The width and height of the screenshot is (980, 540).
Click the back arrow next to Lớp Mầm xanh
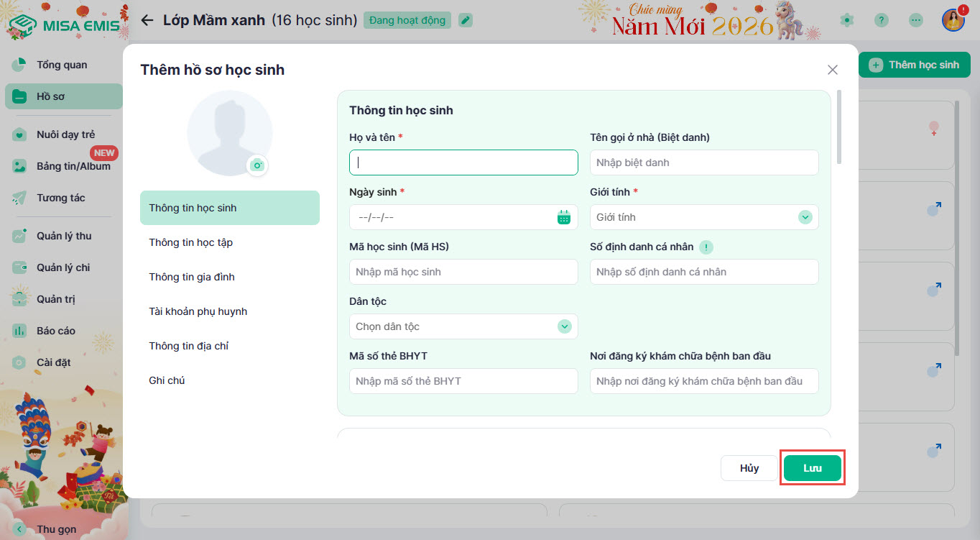(147, 20)
